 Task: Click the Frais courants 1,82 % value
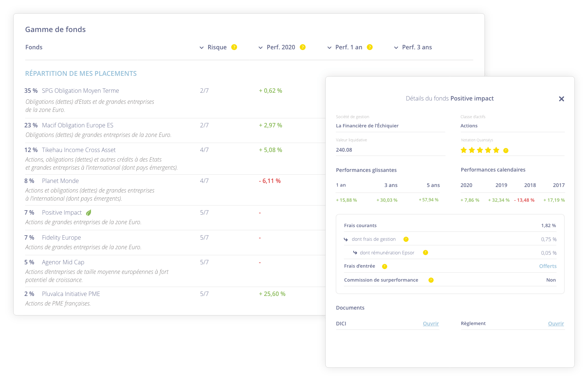[549, 226]
